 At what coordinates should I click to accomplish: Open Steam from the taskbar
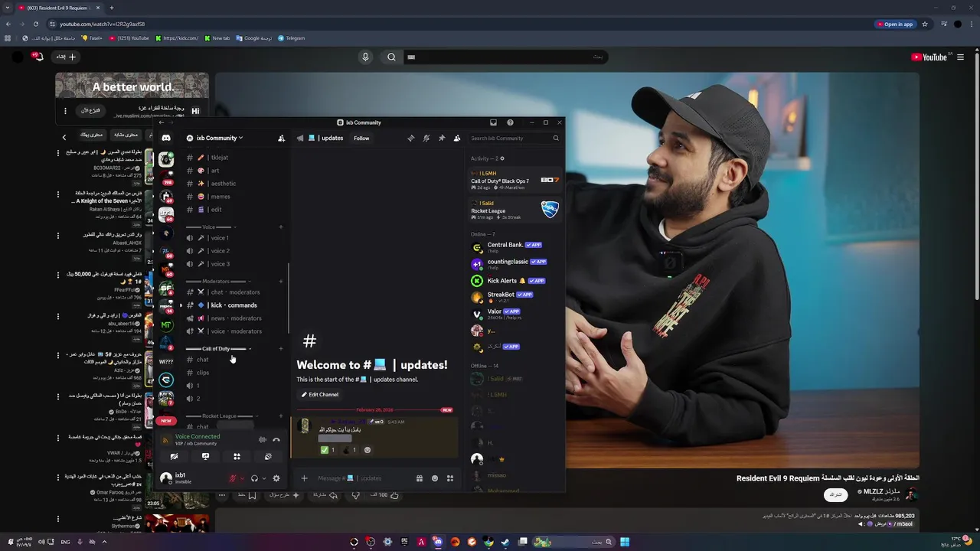click(505, 542)
